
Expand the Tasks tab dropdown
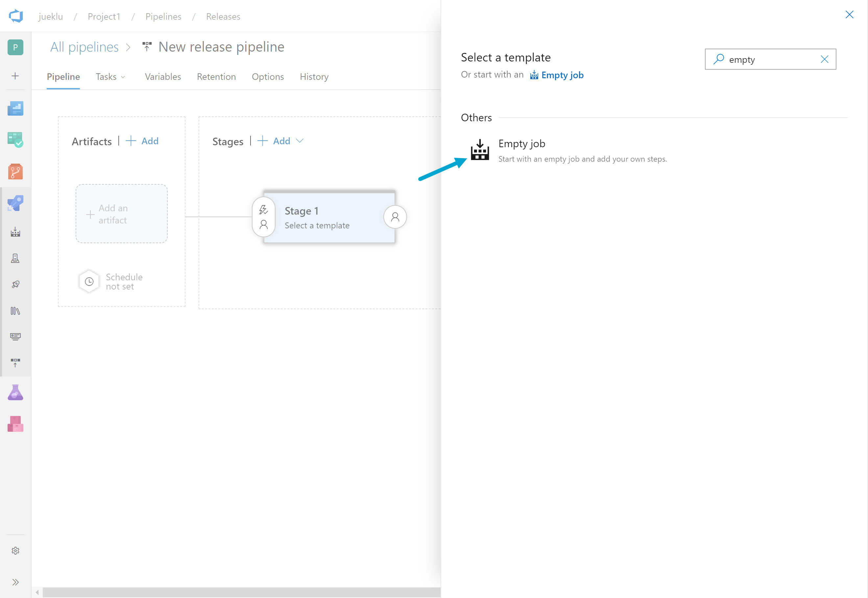[x=110, y=77]
